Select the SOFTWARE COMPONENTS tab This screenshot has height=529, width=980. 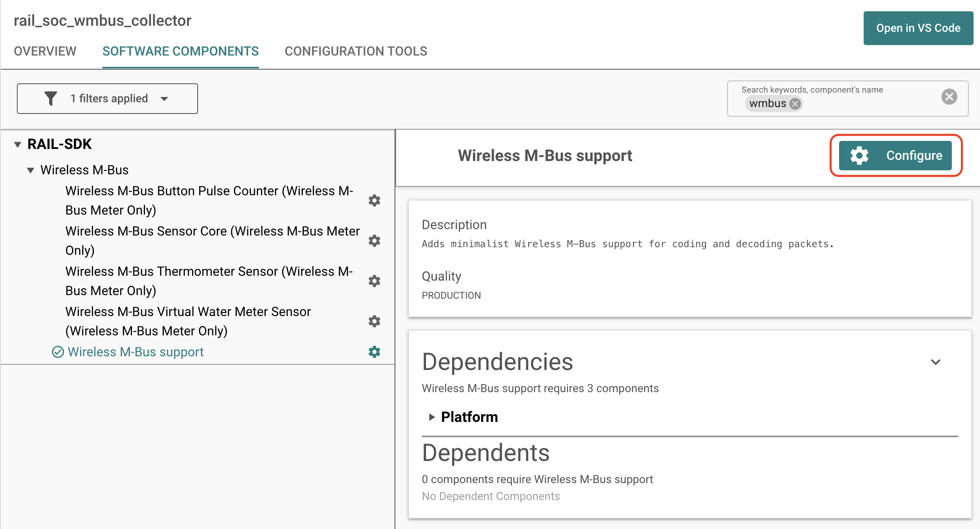coord(180,51)
